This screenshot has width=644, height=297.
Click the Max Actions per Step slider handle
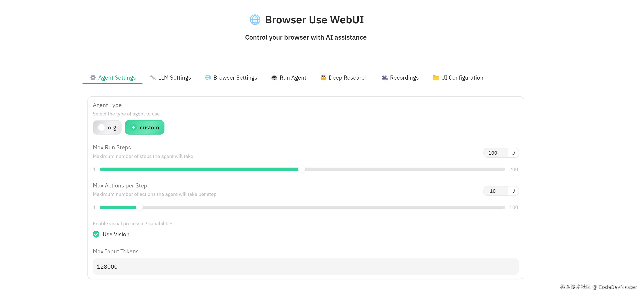[x=139, y=207]
